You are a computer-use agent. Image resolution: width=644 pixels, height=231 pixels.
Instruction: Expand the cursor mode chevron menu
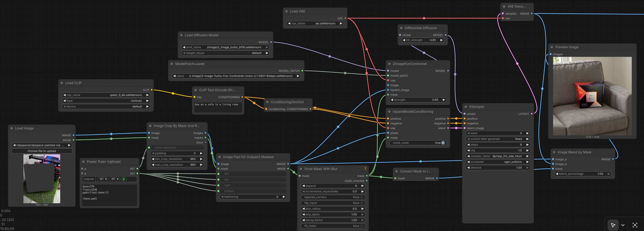click(x=623, y=225)
